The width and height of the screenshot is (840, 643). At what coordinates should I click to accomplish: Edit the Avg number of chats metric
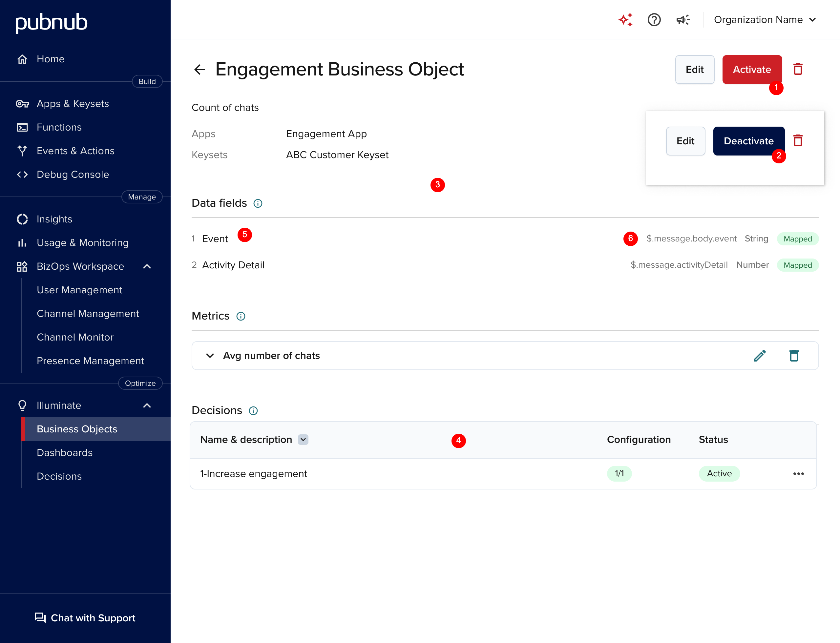pyautogui.click(x=760, y=356)
